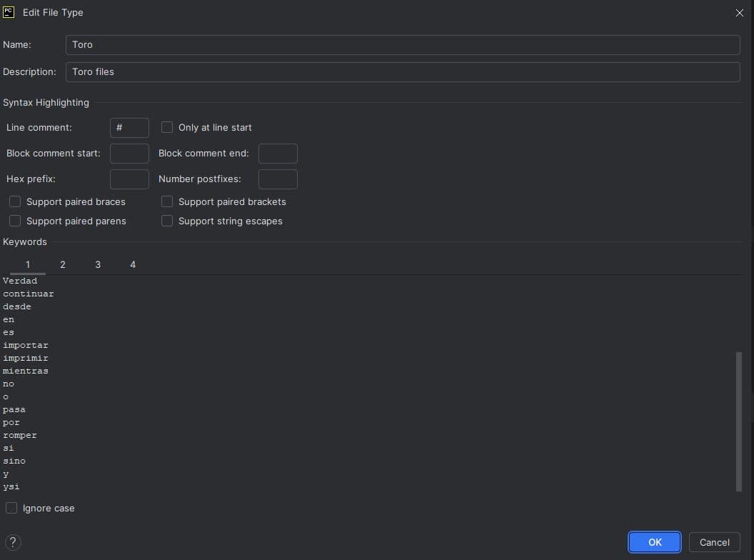754x560 pixels.
Task: Open keywords tab 3
Action: click(x=98, y=264)
